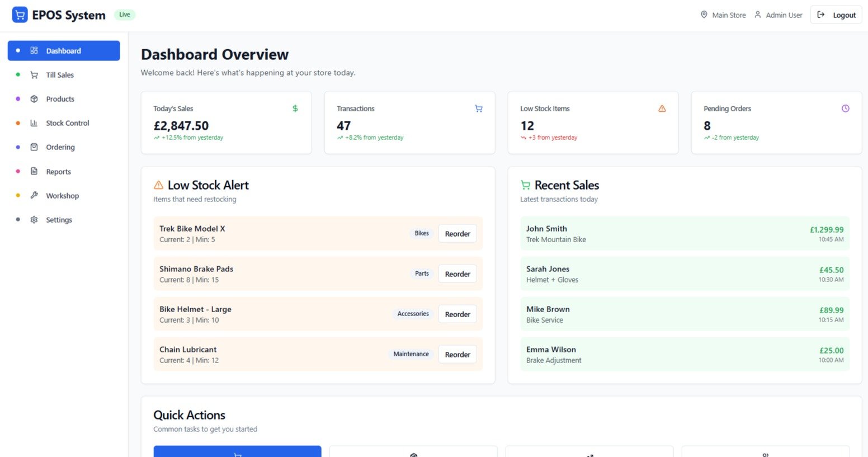The height and width of the screenshot is (457, 868).
Task: Click Mike Brown's £89.99 amount
Action: point(832,310)
